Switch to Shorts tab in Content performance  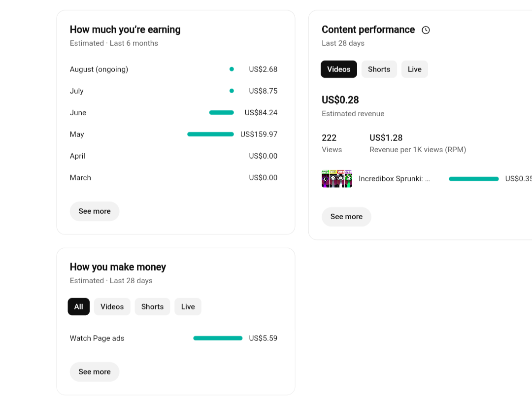pos(379,69)
